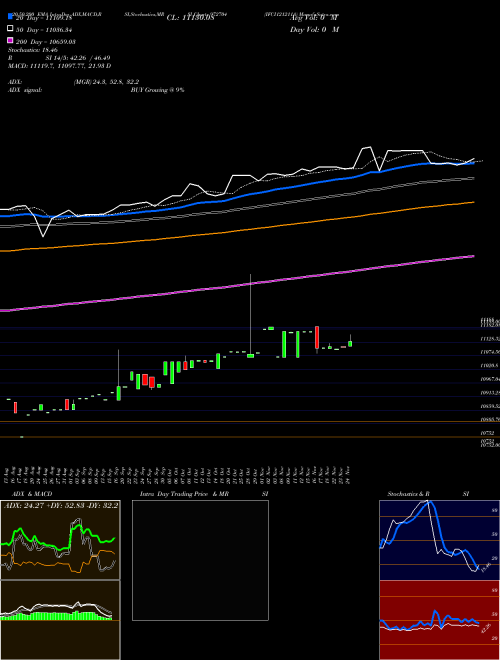The height and width of the screenshot is (660, 500).
Task: Select the '200 Day = 10659.03' legend text
Action: pos(46,42)
